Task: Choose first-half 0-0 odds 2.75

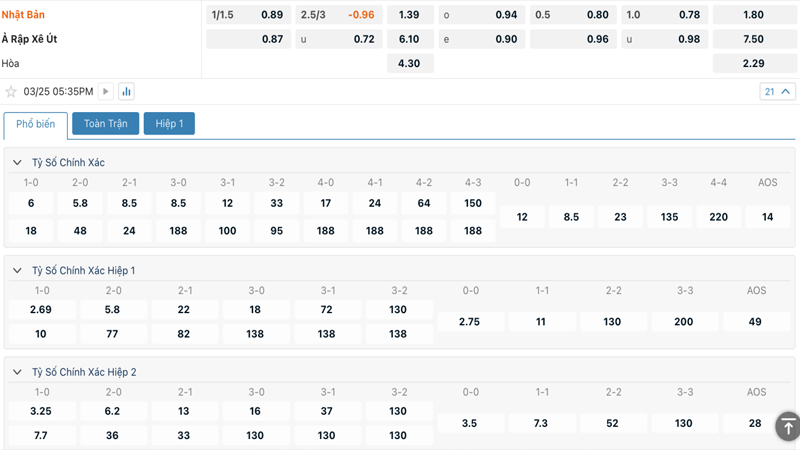Action: pyautogui.click(x=470, y=322)
